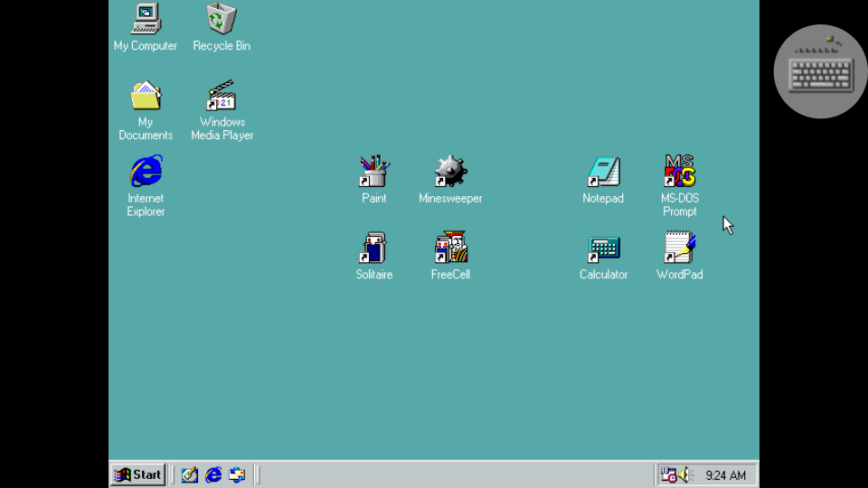868x488 pixels.
Task: Select the WordPad shortcut
Action: pos(679,248)
